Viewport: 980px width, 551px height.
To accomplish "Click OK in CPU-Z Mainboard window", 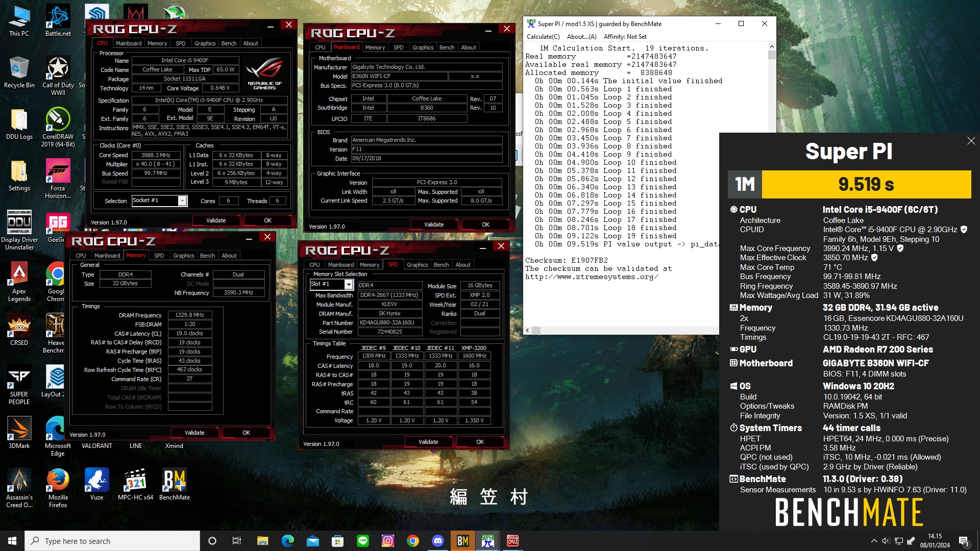I will coord(485,224).
